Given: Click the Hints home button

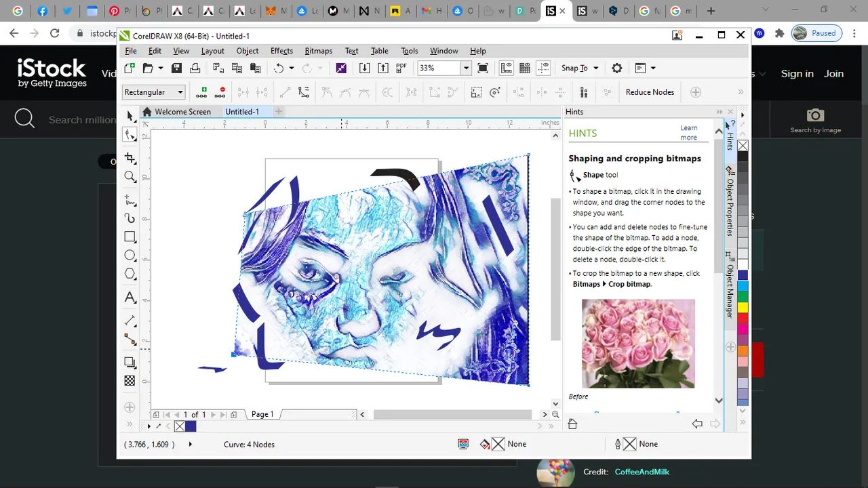Looking at the screenshot, I should (572, 424).
